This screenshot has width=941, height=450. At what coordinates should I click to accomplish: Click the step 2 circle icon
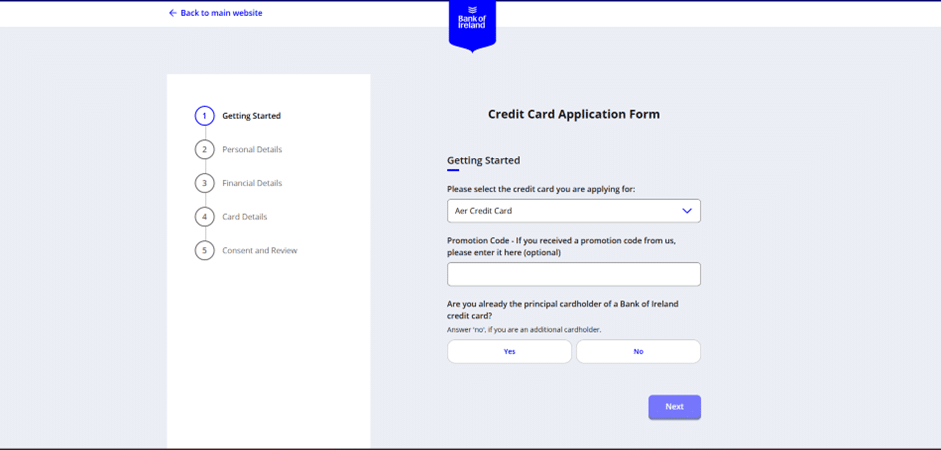click(204, 150)
